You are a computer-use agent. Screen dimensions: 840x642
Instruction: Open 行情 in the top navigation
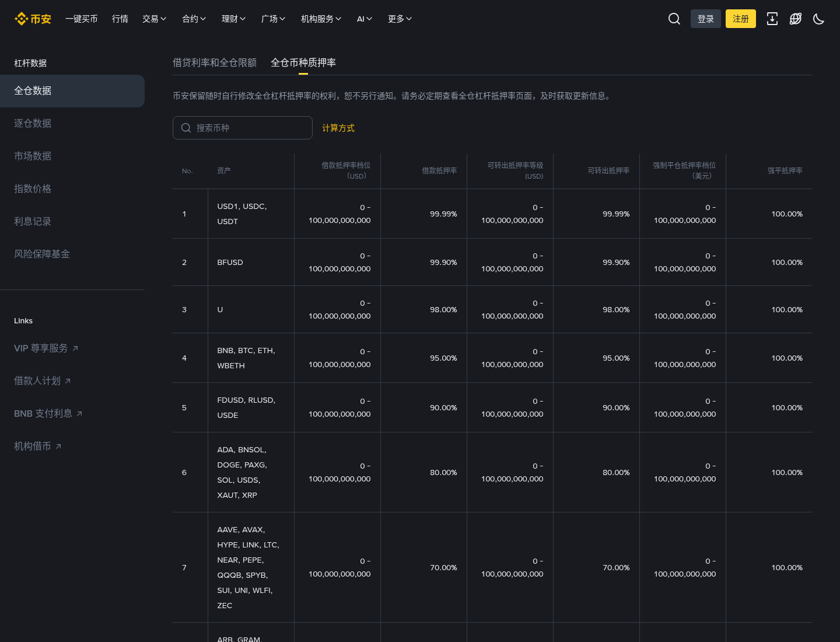point(120,19)
